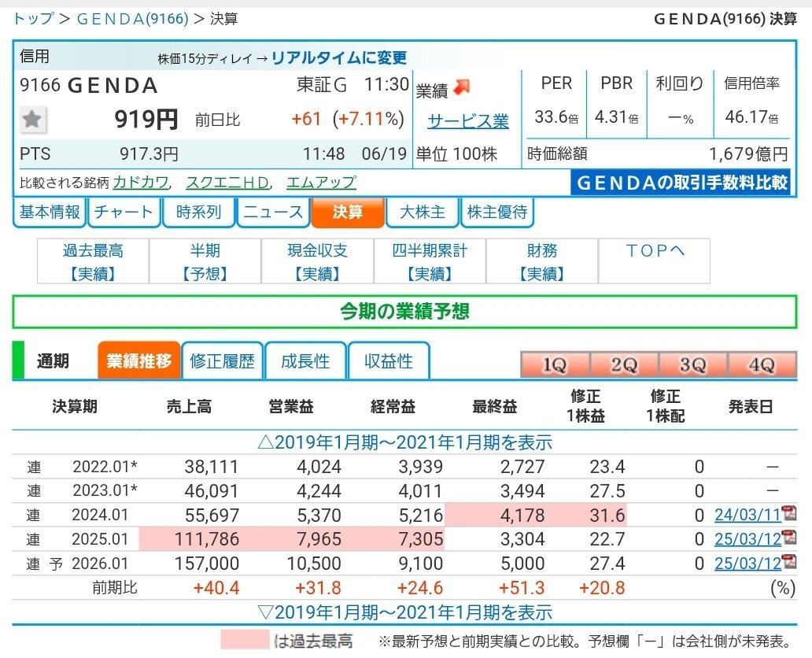Open 25/03/12 link in the 2026.01 row
The width and height of the screenshot is (812, 658).
tap(747, 564)
